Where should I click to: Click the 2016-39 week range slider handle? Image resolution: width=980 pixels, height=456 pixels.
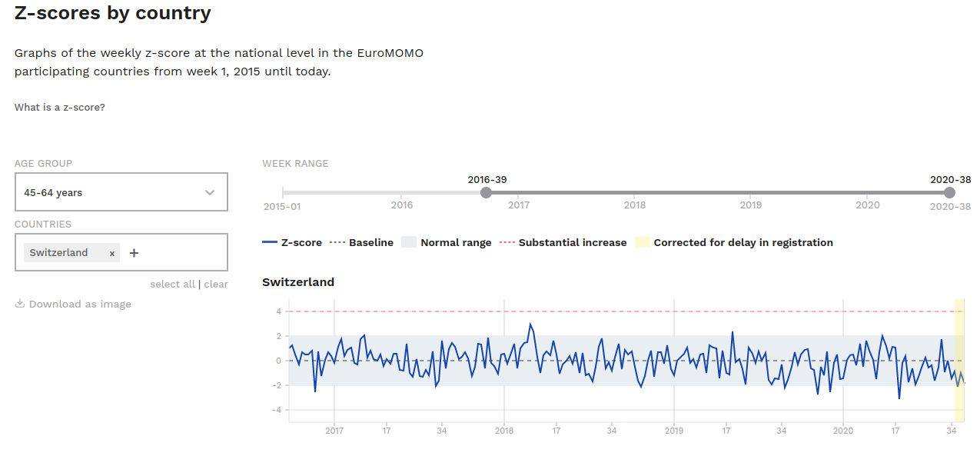point(487,192)
